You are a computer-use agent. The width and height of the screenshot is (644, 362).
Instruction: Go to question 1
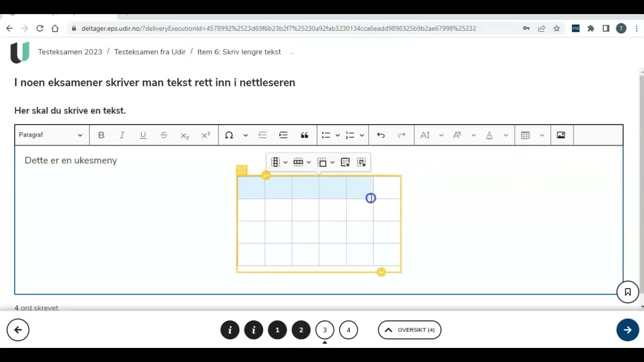[x=277, y=330]
